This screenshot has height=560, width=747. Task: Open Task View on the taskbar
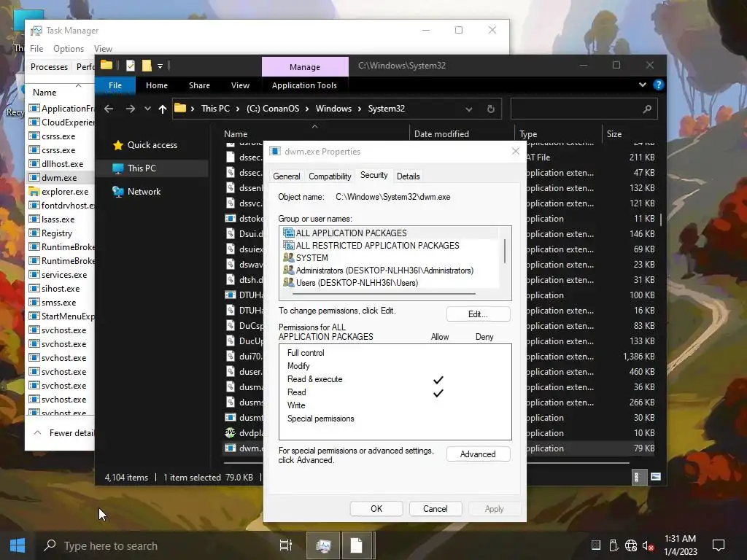click(x=286, y=545)
